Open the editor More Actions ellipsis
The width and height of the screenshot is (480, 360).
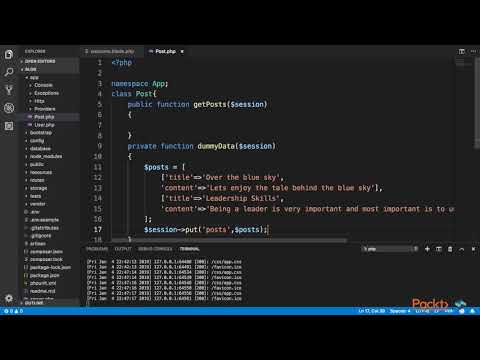[473, 51]
